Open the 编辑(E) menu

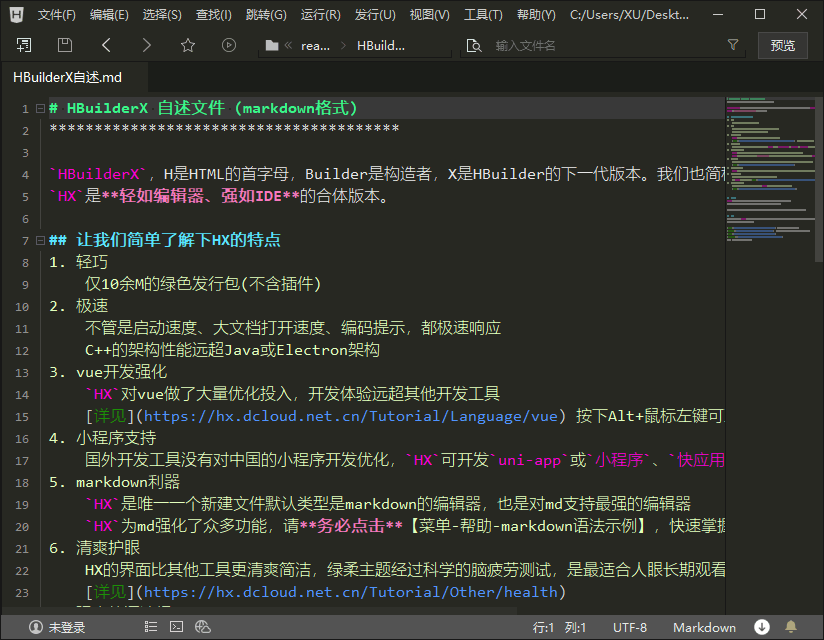click(109, 15)
